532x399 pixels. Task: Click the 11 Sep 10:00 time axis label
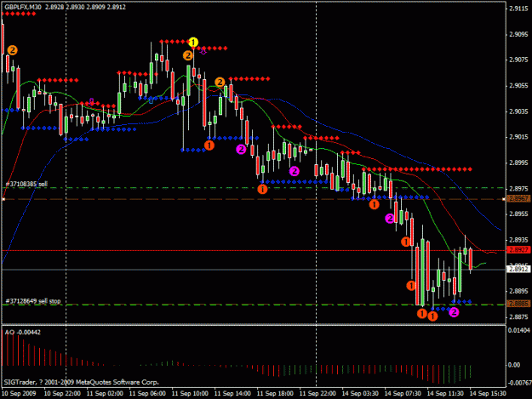point(190,394)
